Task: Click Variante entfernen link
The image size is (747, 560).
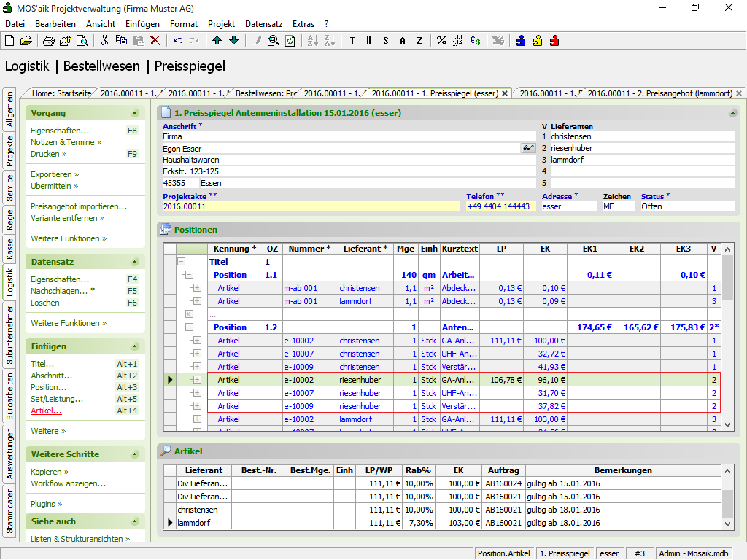Action: [x=67, y=218]
